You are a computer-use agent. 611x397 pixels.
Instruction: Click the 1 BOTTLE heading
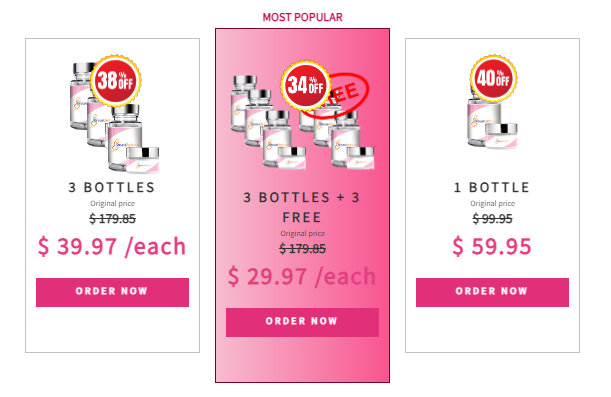pyautogui.click(x=492, y=187)
